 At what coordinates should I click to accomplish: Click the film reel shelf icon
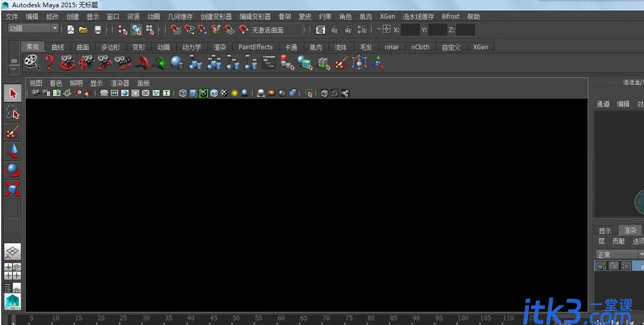pos(31,62)
